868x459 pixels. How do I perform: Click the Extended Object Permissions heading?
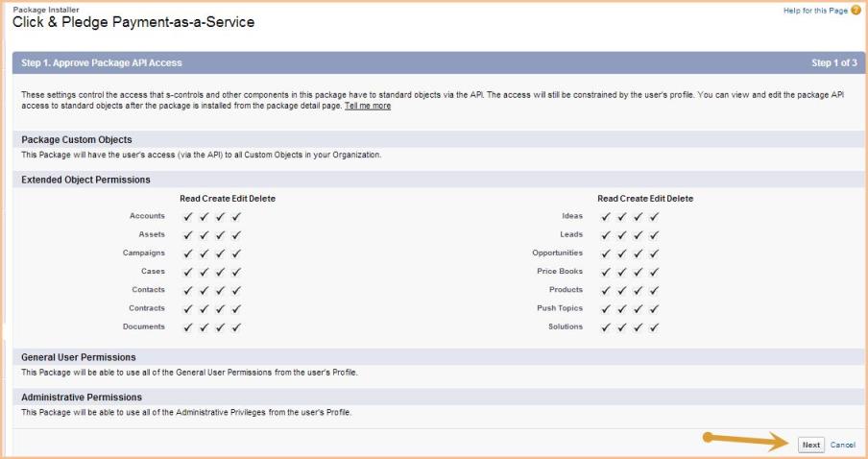click(x=85, y=180)
